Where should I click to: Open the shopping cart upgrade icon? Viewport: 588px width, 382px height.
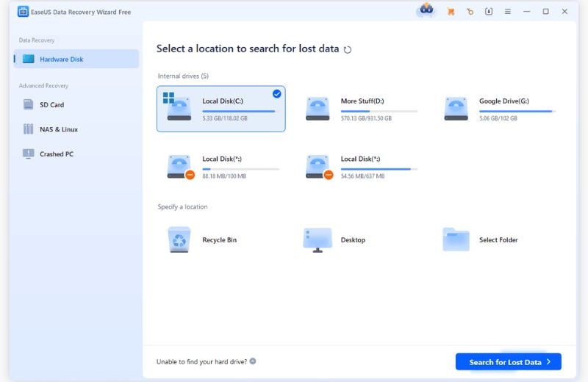coord(451,12)
